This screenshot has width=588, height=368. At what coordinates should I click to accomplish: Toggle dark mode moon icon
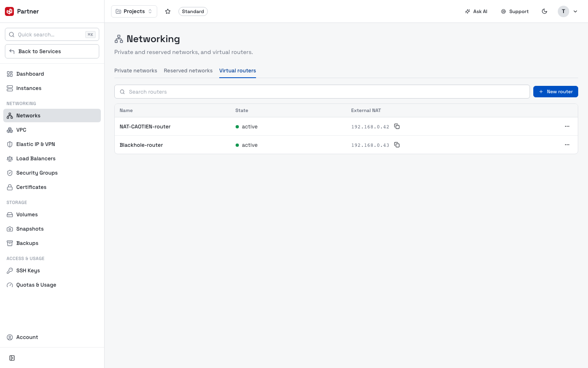click(544, 11)
